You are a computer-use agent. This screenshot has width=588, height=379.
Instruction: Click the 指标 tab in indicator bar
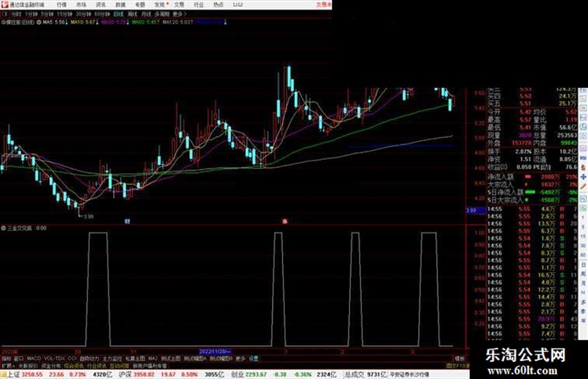click(6, 358)
